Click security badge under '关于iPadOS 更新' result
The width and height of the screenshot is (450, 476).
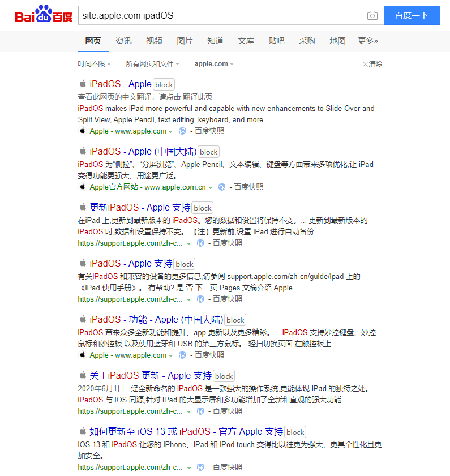coord(200,411)
